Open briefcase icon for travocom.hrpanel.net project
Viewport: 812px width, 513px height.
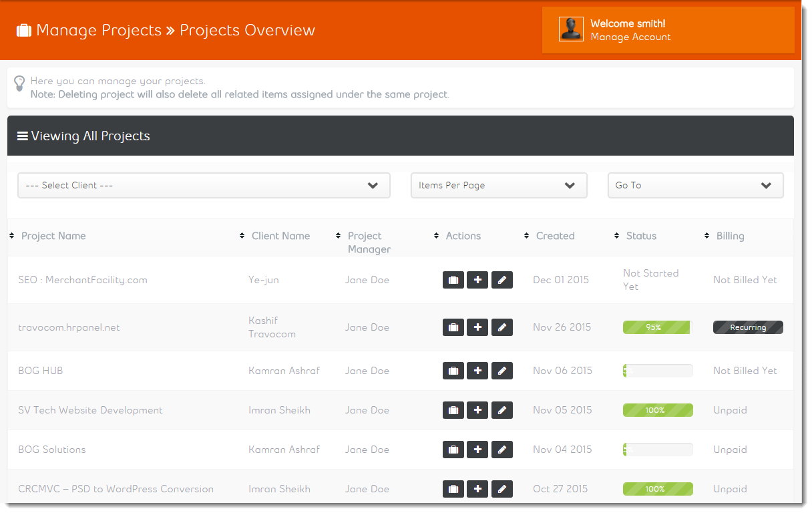(x=453, y=327)
